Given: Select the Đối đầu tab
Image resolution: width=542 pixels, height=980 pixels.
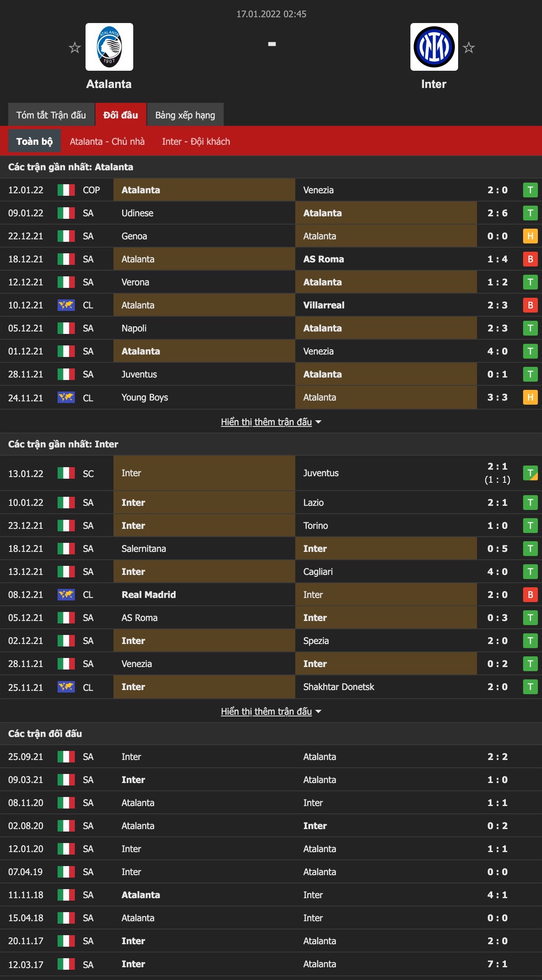Looking at the screenshot, I should coord(121,115).
